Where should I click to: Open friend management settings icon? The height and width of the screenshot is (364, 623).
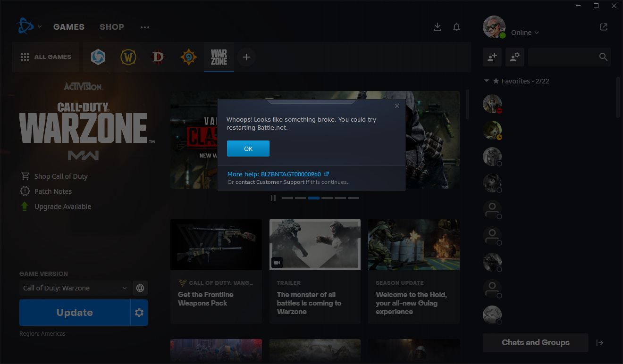point(515,57)
